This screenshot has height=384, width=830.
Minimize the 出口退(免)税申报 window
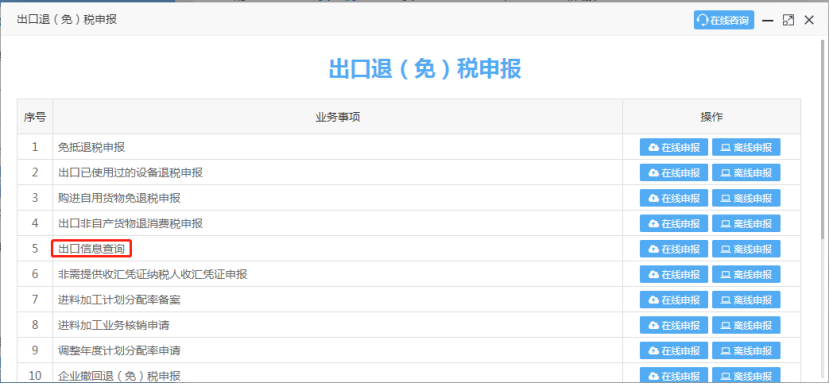pyautogui.click(x=768, y=20)
